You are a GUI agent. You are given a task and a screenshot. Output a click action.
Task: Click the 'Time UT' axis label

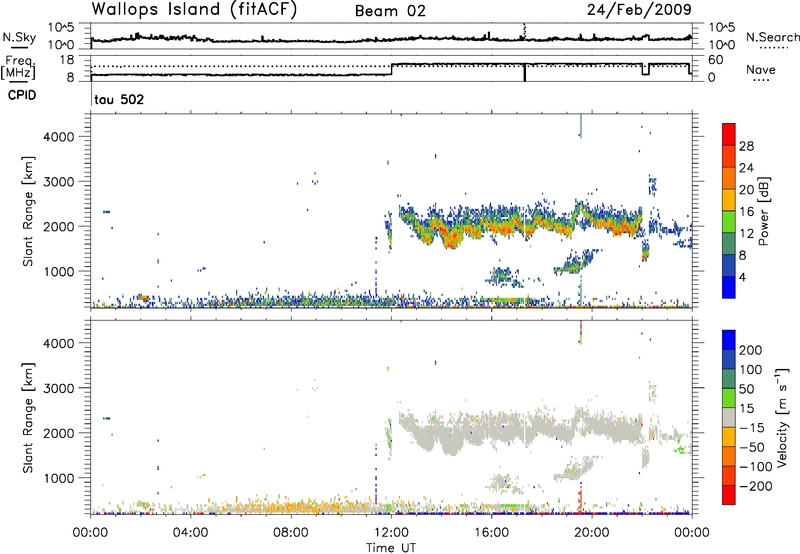(x=391, y=548)
